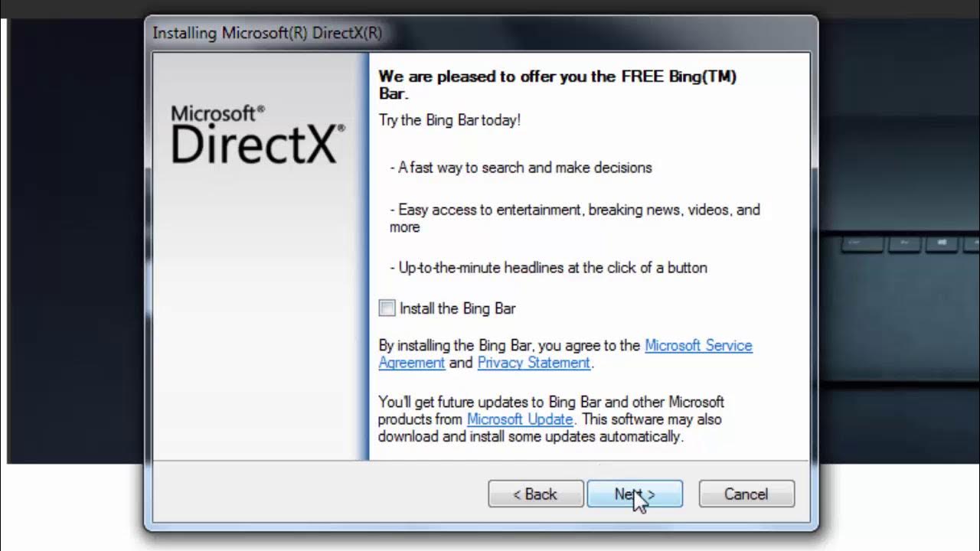Click the FREE Bing(TM) Bar heading

[x=557, y=85]
